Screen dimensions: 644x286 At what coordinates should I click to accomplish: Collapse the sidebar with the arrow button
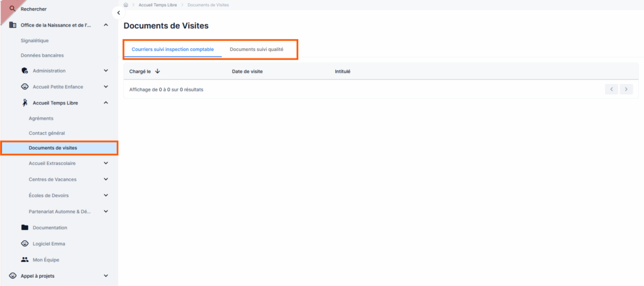point(118,13)
